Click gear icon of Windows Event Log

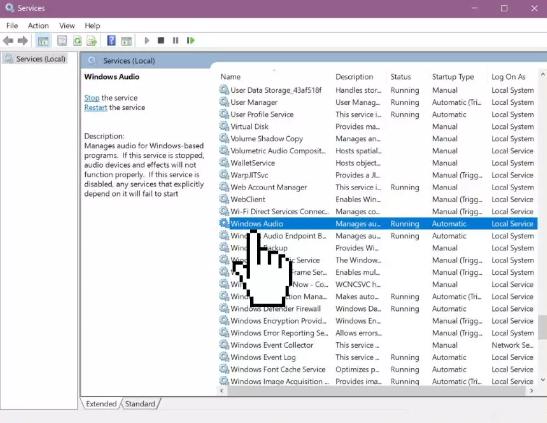(224, 357)
